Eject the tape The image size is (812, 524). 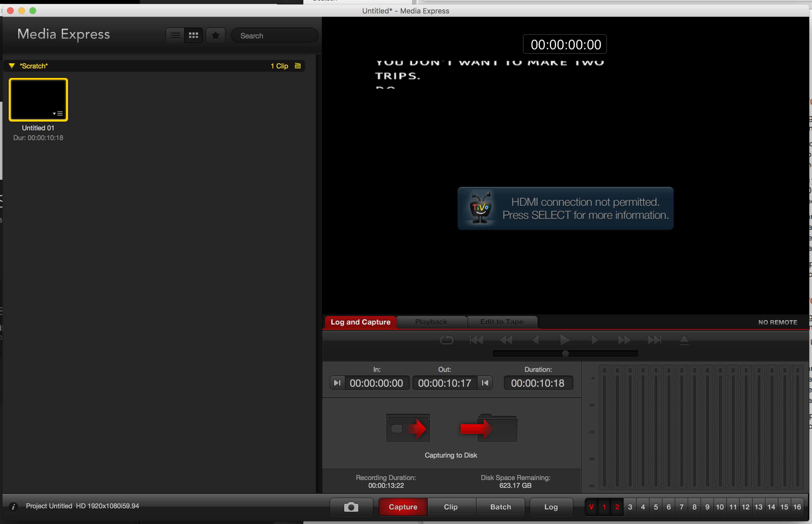tap(684, 340)
